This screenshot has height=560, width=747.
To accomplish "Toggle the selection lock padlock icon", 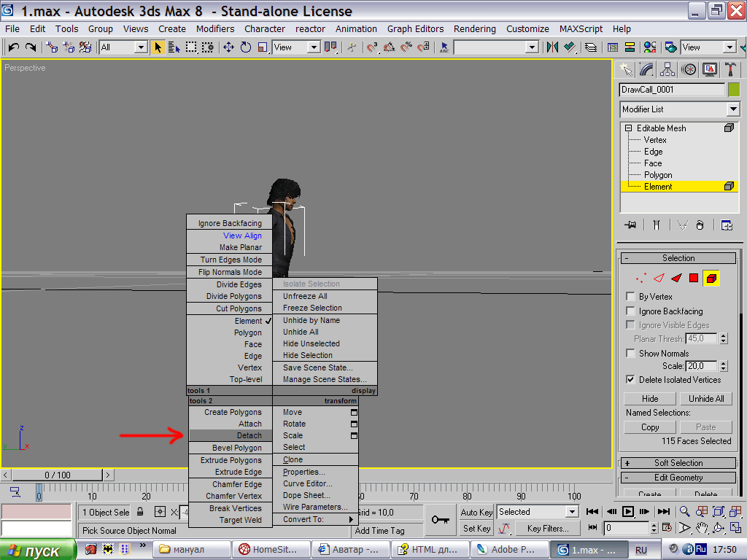I will (x=140, y=512).
